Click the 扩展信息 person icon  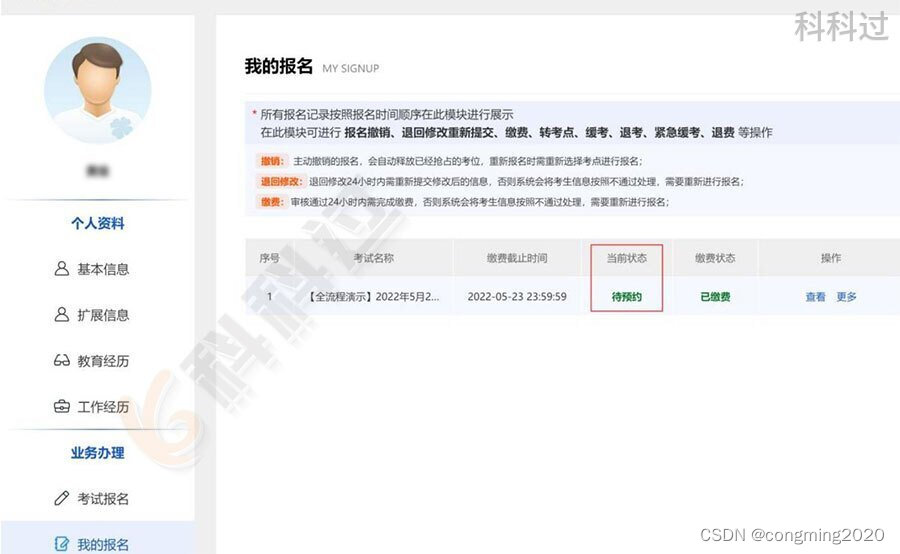point(61,315)
